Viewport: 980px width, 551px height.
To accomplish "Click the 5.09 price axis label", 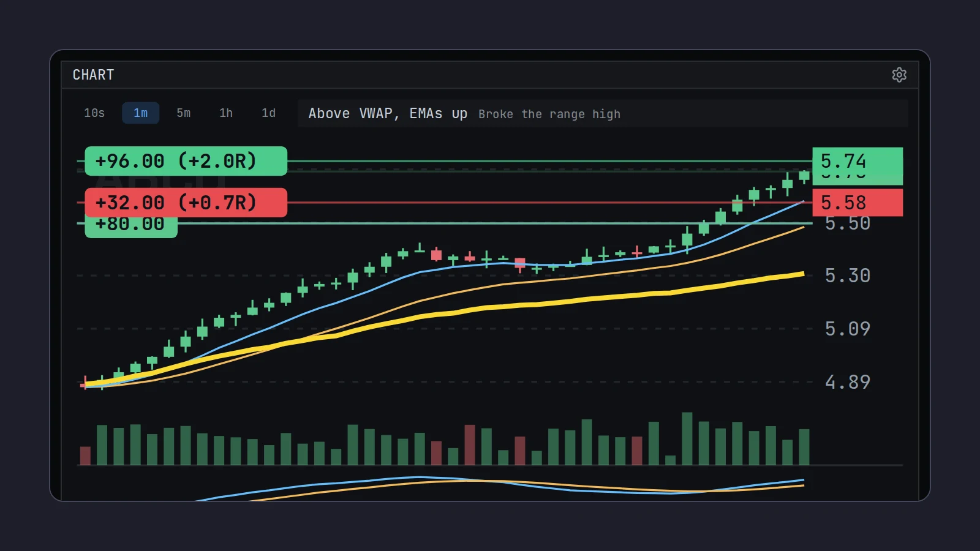I will [x=848, y=329].
